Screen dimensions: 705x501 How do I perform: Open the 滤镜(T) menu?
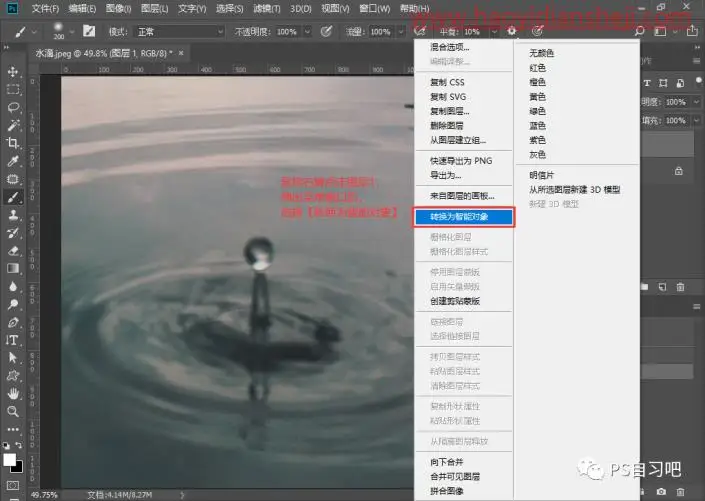[267, 9]
